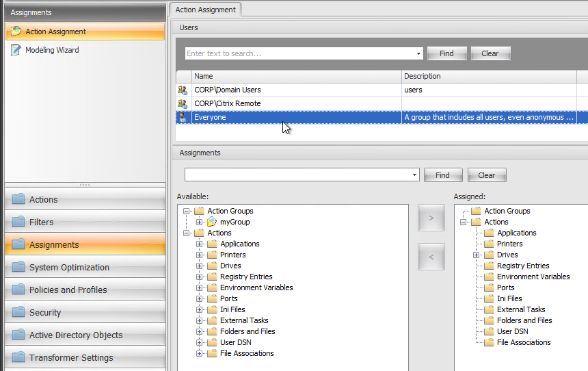Click the Assignments section folder icon

point(18,244)
